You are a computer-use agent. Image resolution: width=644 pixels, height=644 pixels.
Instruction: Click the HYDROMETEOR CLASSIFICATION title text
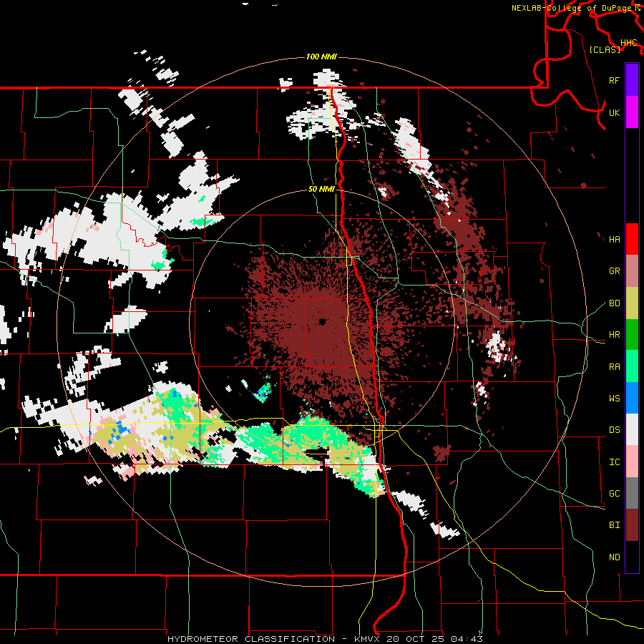[251, 639]
